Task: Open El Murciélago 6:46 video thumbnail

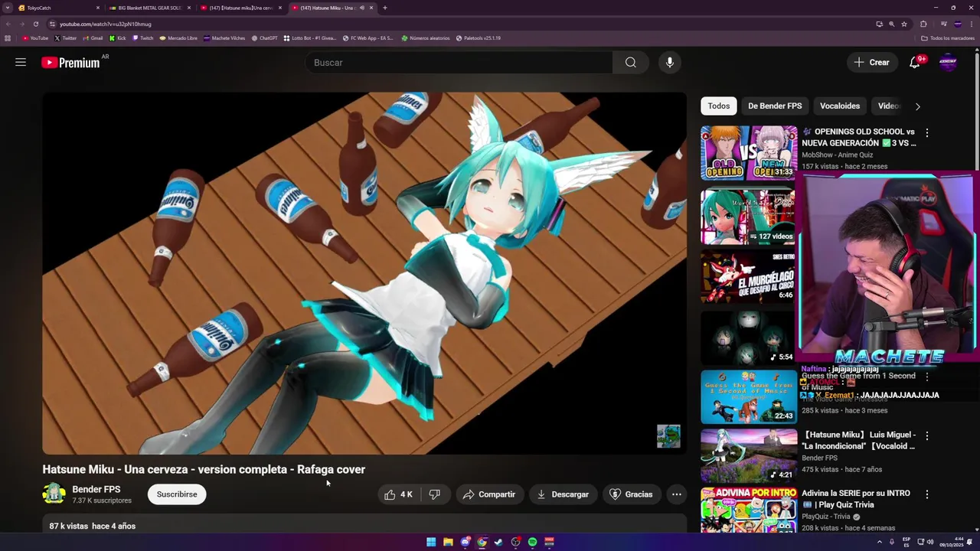Action: [x=749, y=276]
